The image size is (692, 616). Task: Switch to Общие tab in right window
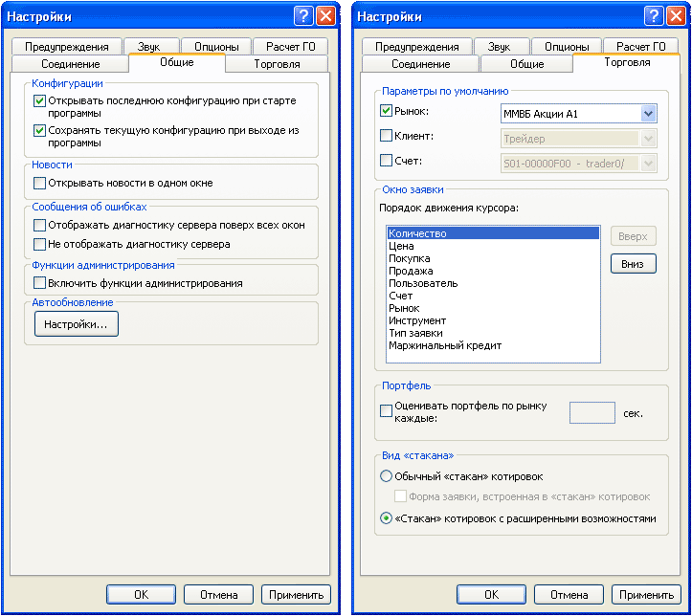(x=526, y=64)
